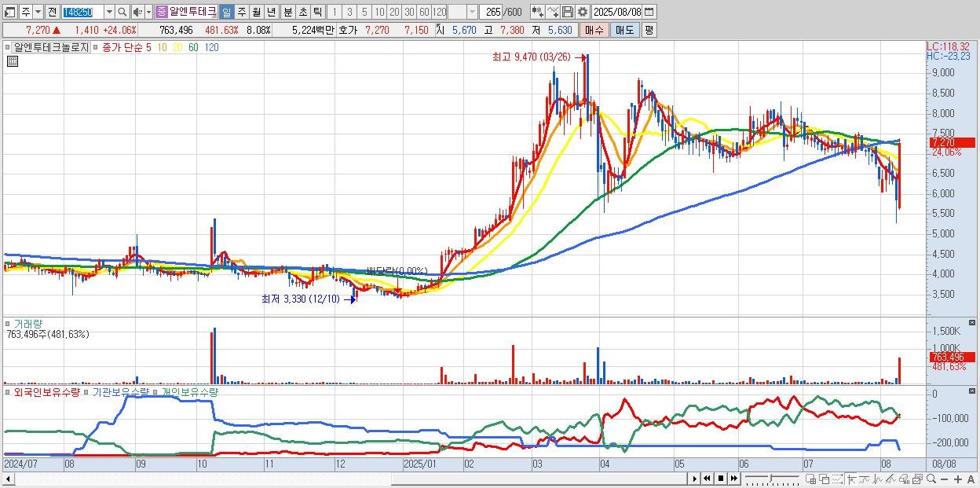Click the purple 증 badge icon

point(162,12)
